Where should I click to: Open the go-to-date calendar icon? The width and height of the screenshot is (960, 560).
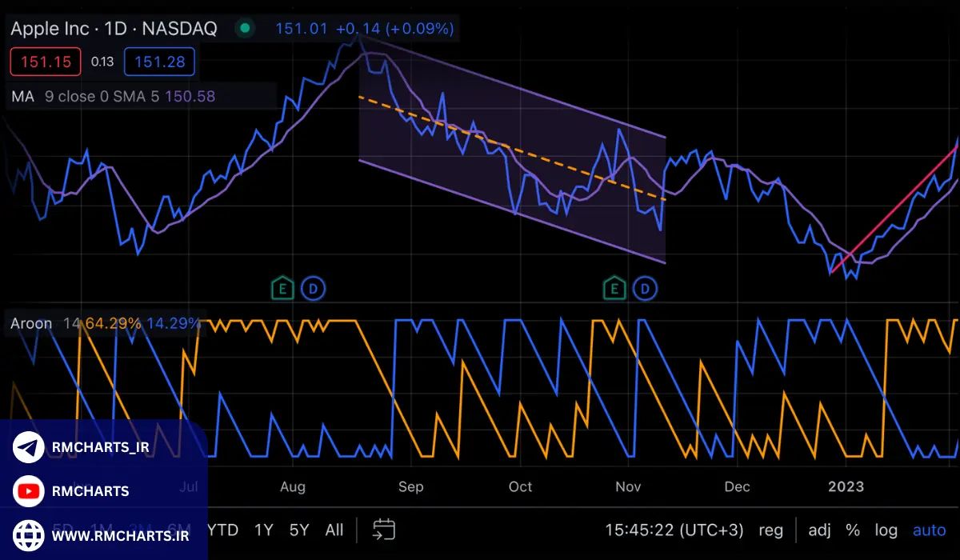coord(382,530)
